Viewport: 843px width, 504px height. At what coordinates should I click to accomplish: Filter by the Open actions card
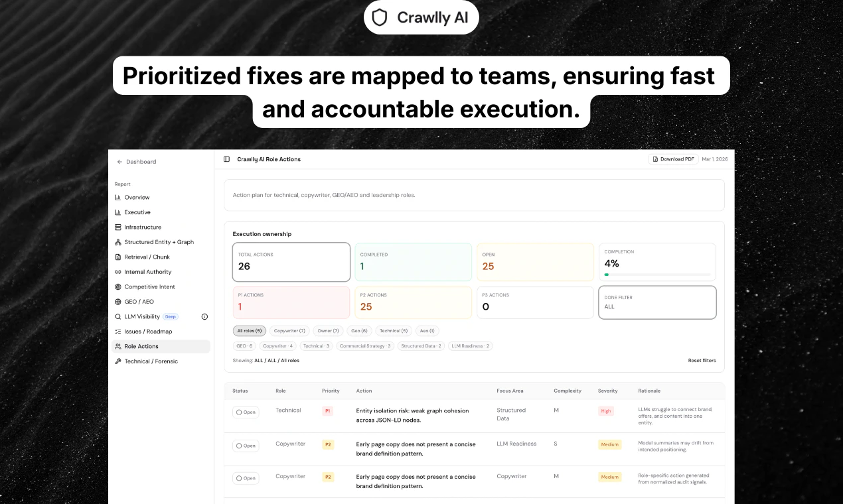(535, 262)
